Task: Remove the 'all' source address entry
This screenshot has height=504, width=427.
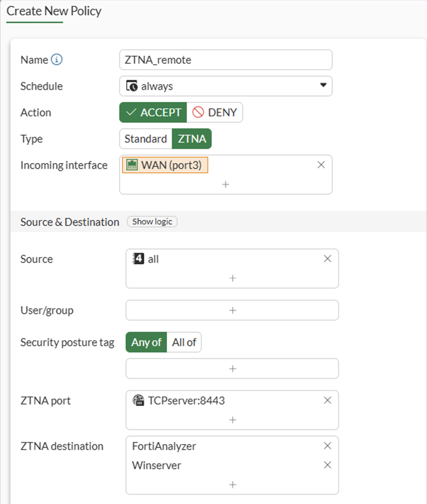Action: click(x=327, y=259)
